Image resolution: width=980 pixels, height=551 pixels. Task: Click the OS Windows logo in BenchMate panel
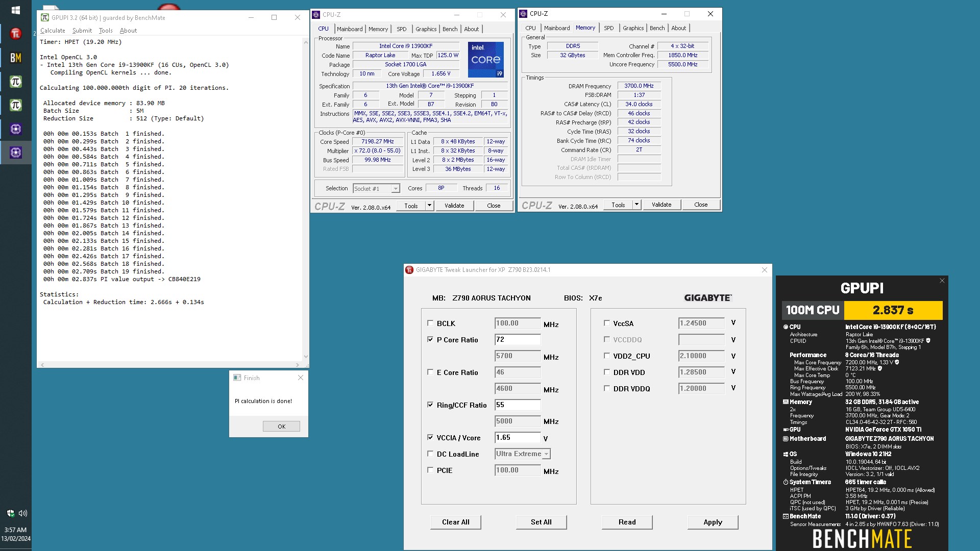coord(786,454)
